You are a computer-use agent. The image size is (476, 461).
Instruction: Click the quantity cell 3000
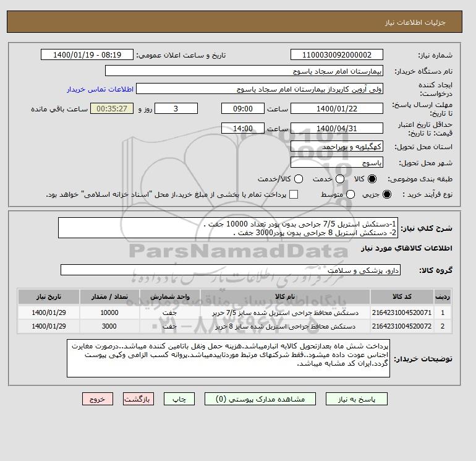click(x=109, y=326)
